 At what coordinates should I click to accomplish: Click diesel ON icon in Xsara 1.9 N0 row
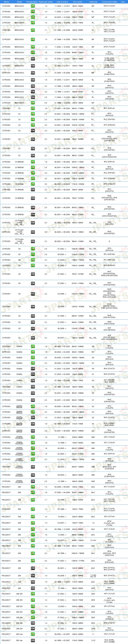coord(33,380)
